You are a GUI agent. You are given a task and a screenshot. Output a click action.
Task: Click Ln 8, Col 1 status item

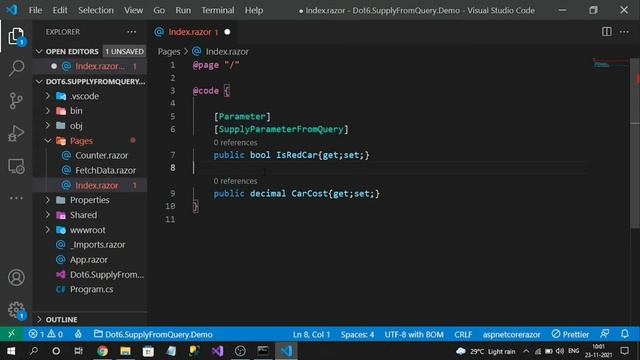(311, 334)
